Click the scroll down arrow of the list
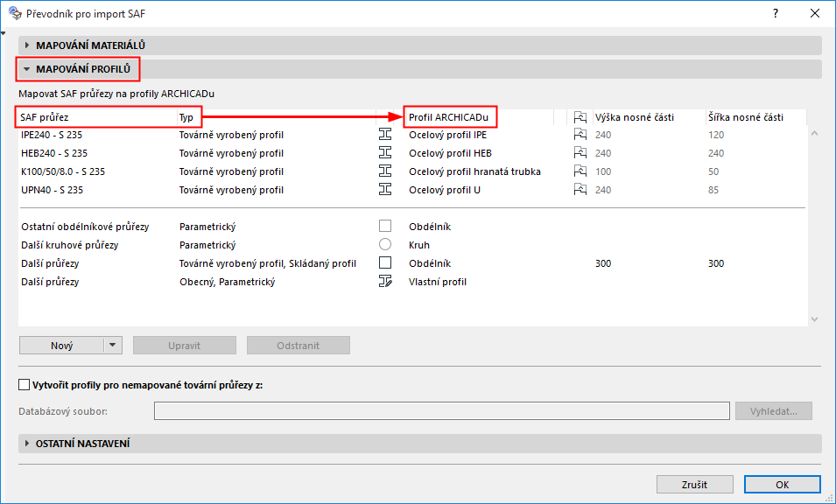 coord(814,319)
